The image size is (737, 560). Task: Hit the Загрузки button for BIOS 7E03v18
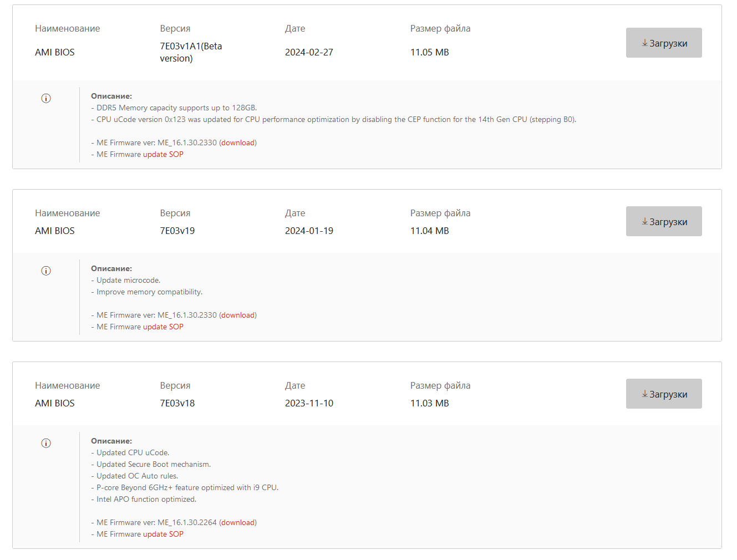tap(664, 394)
